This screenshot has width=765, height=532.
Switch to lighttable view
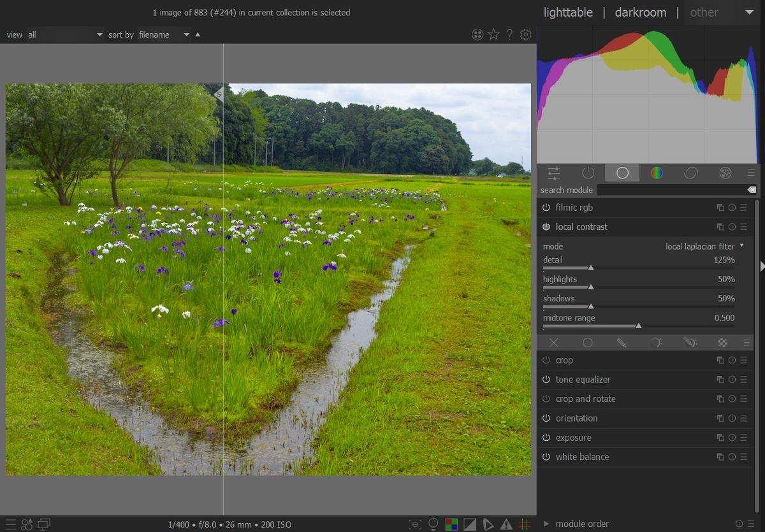coord(568,12)
